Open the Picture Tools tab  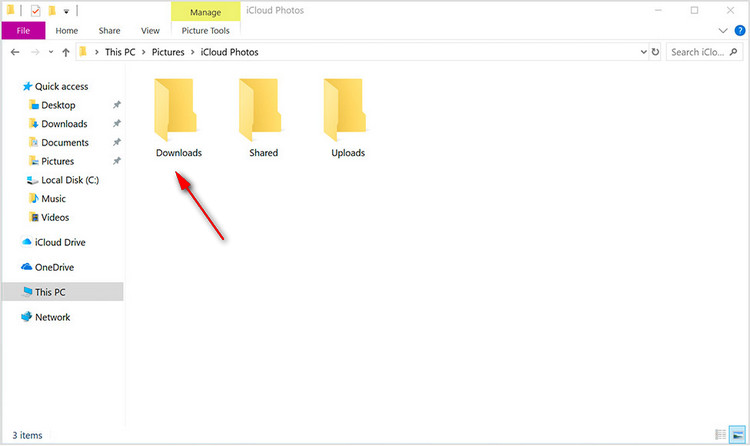pyautogui.click(x=206, y=31)
